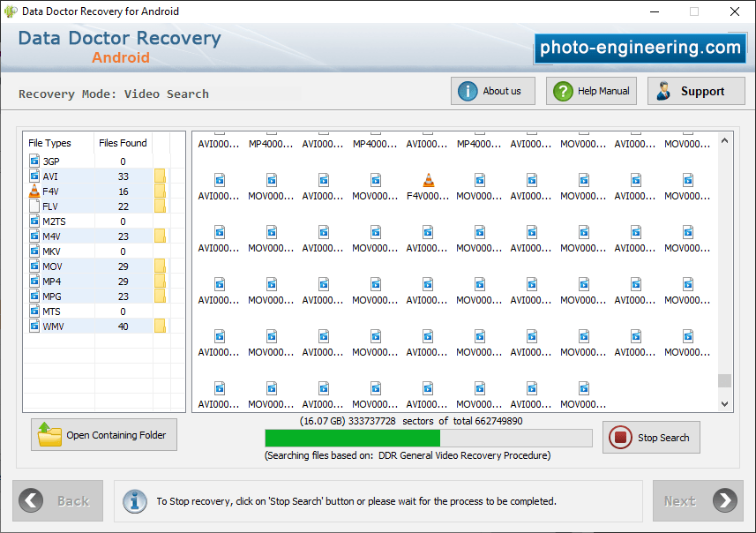Image resolution: width=756 pixels, height=533 pixels.
Task: Click the 'Recovery Mode: Video Search' label
Action: click(114, 94)
